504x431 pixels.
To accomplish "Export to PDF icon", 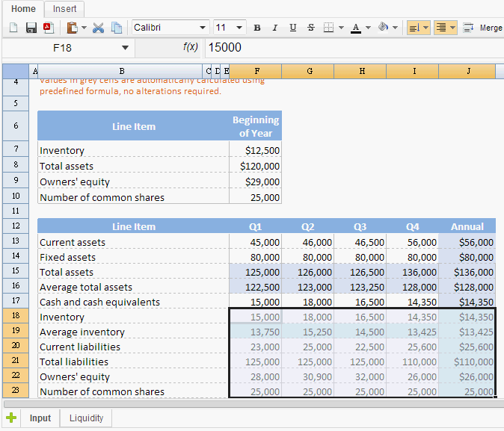I will coord(49,28).
